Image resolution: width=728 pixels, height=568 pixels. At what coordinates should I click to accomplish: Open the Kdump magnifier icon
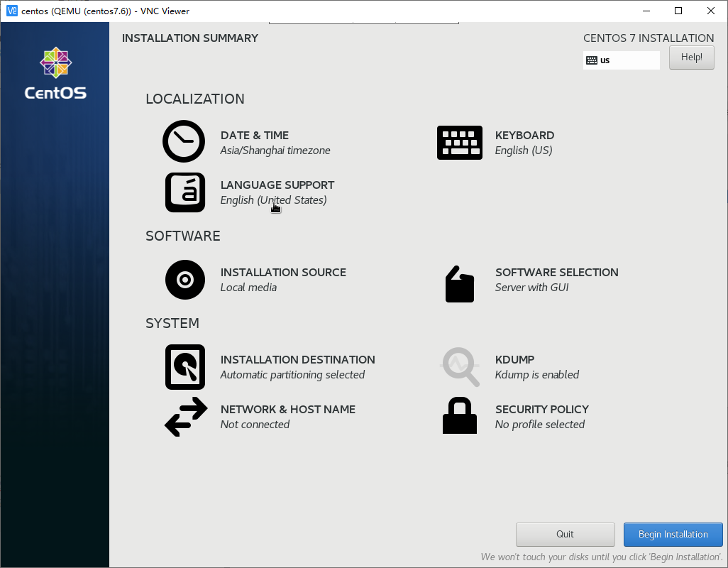point(460,367)
